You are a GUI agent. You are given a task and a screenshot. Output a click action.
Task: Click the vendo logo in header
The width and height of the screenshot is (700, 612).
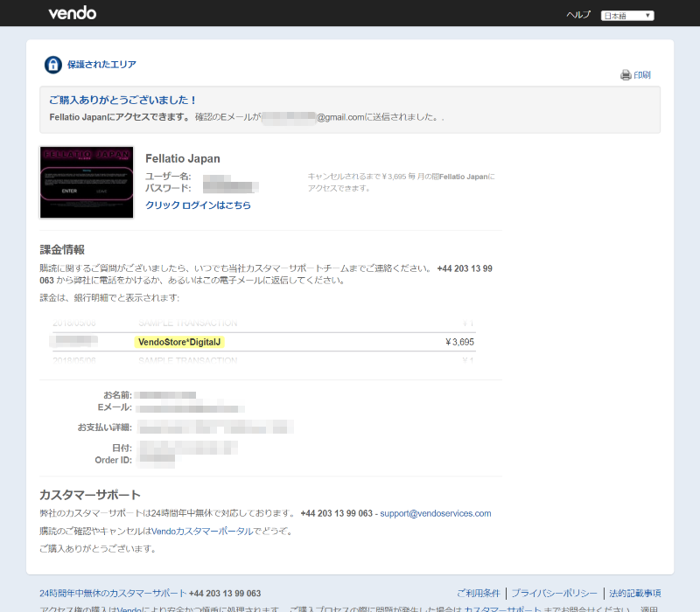(x=73, y=13)
